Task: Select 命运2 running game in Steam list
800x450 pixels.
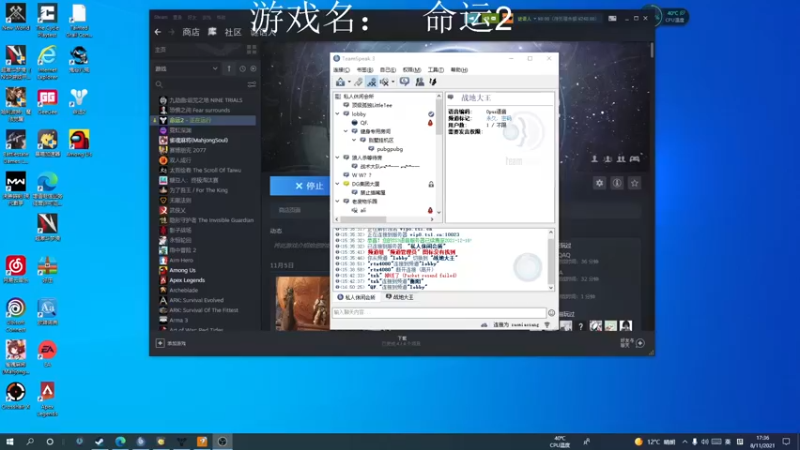Action: (205, 120)
